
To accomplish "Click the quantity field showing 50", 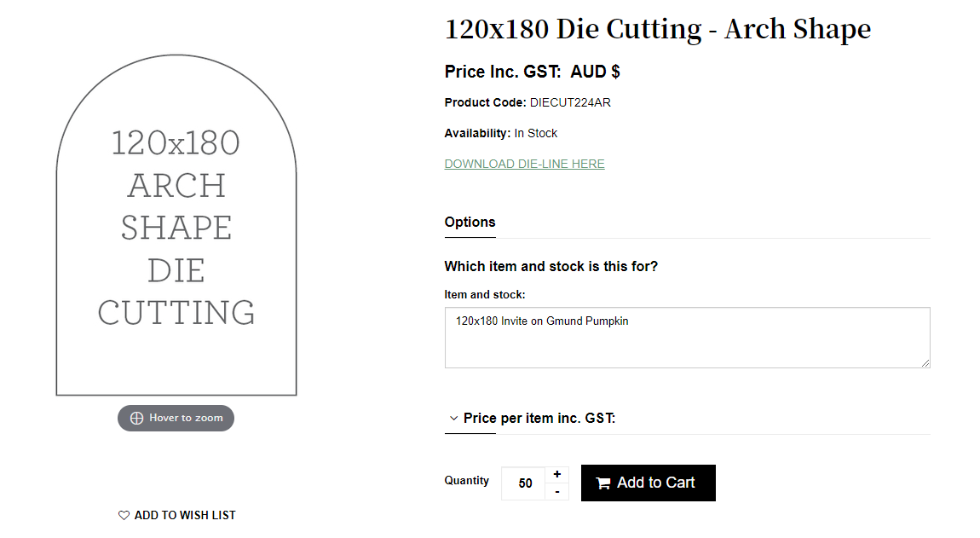I will [524, 483].
